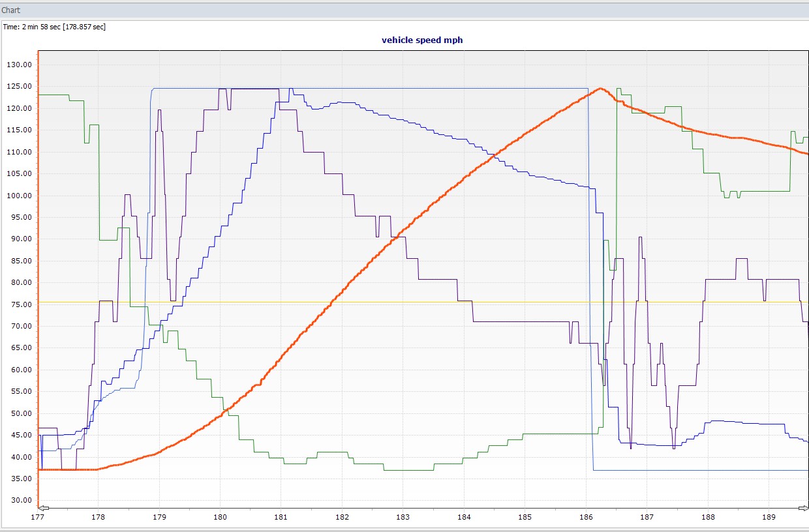
Task: Click the yellow horizontal threshold line
Action: click(423, 302)
